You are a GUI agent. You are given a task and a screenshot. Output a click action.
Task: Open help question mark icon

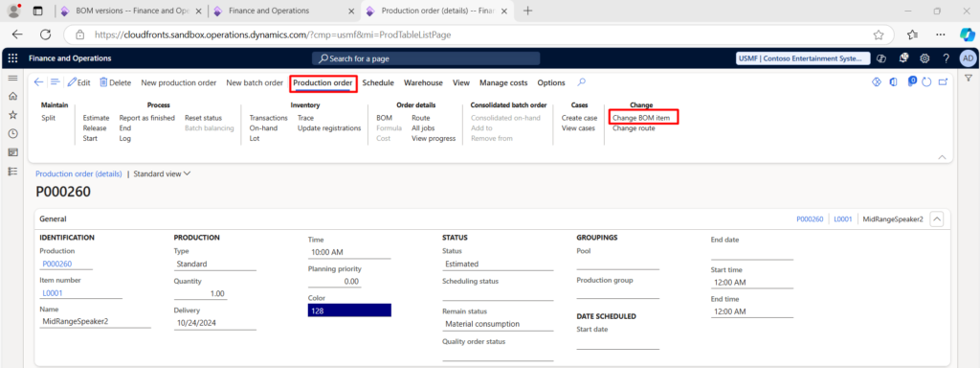(x=947, y=58)
